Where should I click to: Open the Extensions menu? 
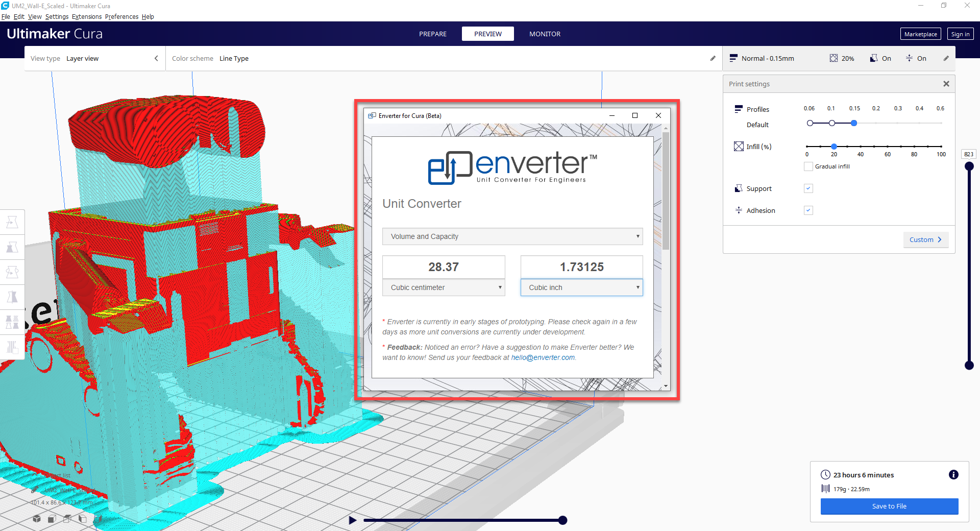(x=87, y=16)
